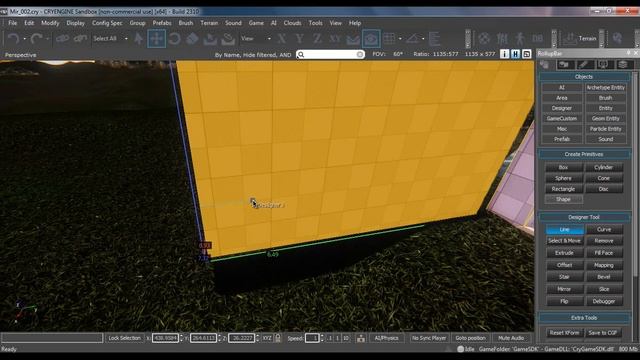The width and height of the screenshot is (640, 360).
Task: Open the Select All filter dropdown
Action: tap(110, 39)
